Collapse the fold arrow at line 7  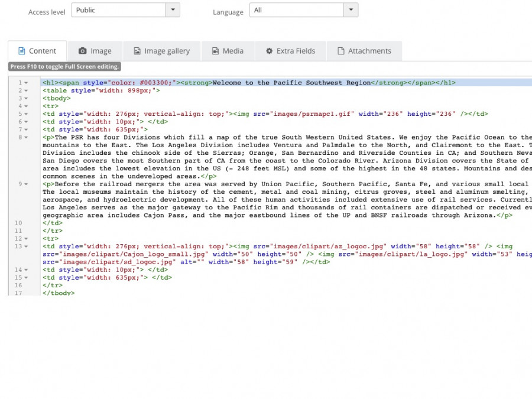click(x=26, y=129)
